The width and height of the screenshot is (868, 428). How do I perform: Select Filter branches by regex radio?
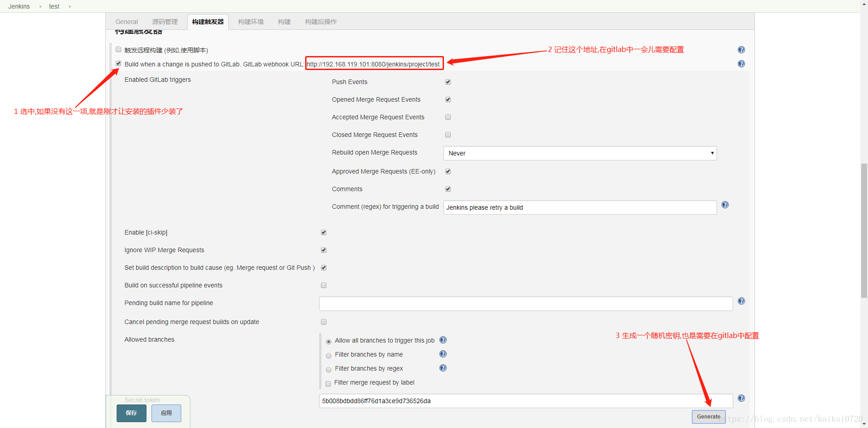pos(329,370)
